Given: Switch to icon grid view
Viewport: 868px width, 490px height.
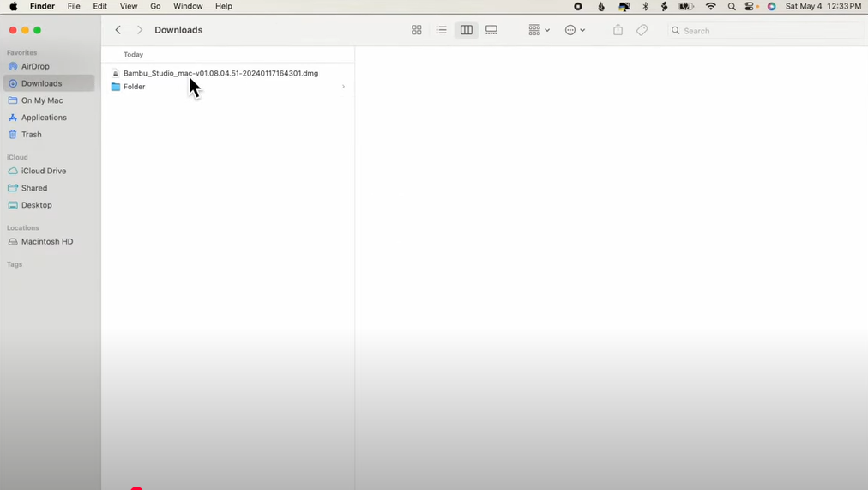Looking at the screenshot, I should [x=416, y=30].
